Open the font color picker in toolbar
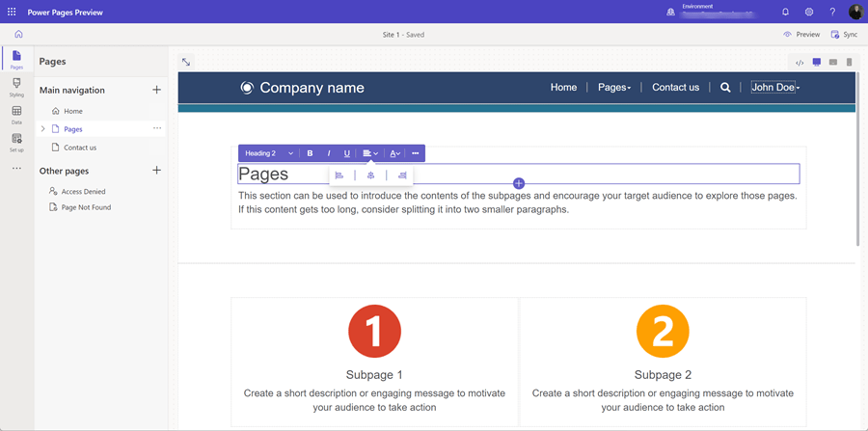 (395, 153)
